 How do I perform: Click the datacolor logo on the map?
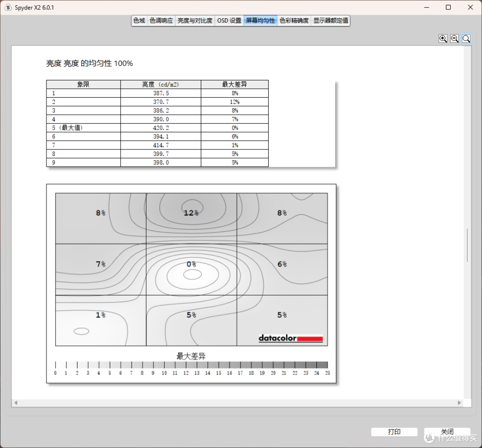[x=291, y=338]
